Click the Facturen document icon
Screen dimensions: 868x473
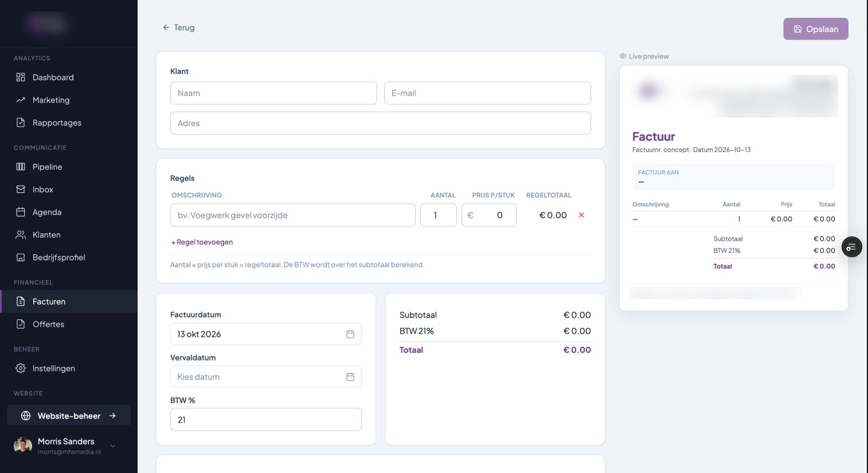(21, 302)
